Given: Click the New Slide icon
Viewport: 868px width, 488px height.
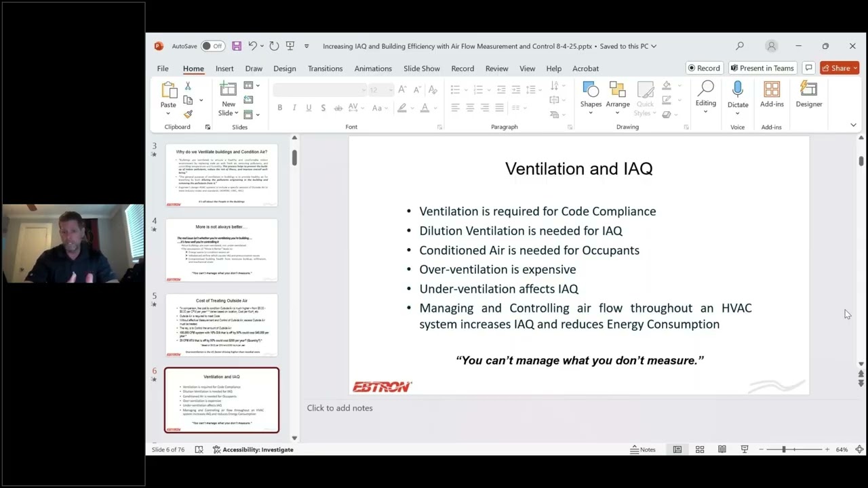Looking at the screenshot, I should point(229,90).
